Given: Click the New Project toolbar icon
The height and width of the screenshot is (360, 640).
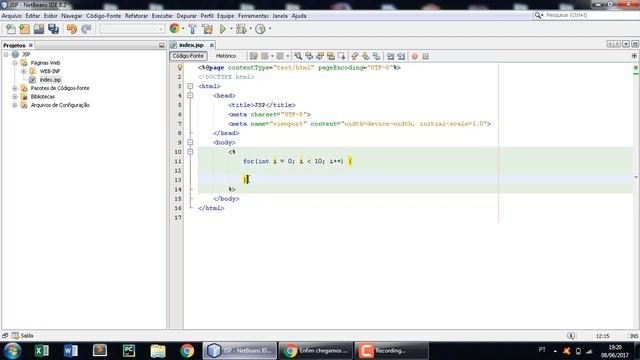Looking at the screenshot, I should click(x=25, y=29).
